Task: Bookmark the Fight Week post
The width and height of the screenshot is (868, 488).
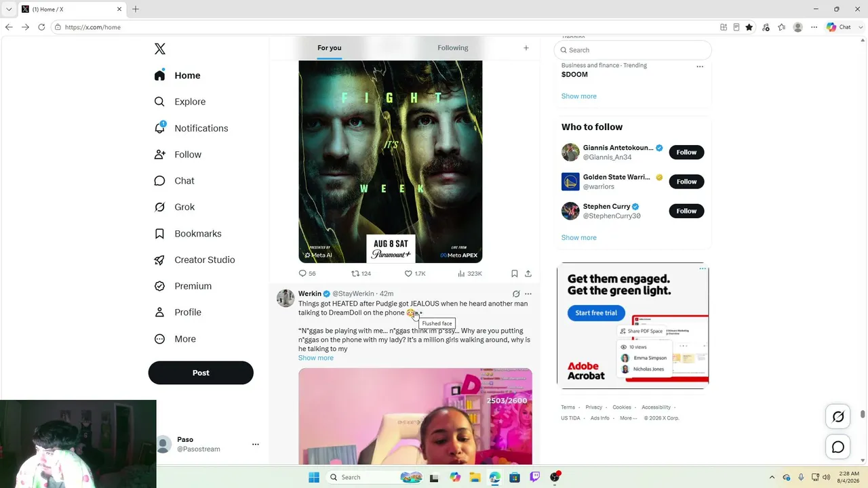Action: coord(515,274)
